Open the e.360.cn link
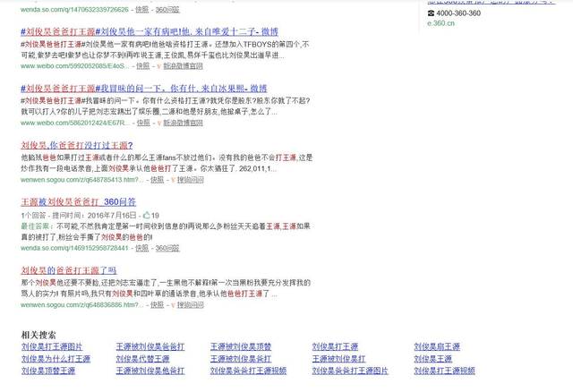The width and height of the screenshot is (573, 392). (440, 23)
